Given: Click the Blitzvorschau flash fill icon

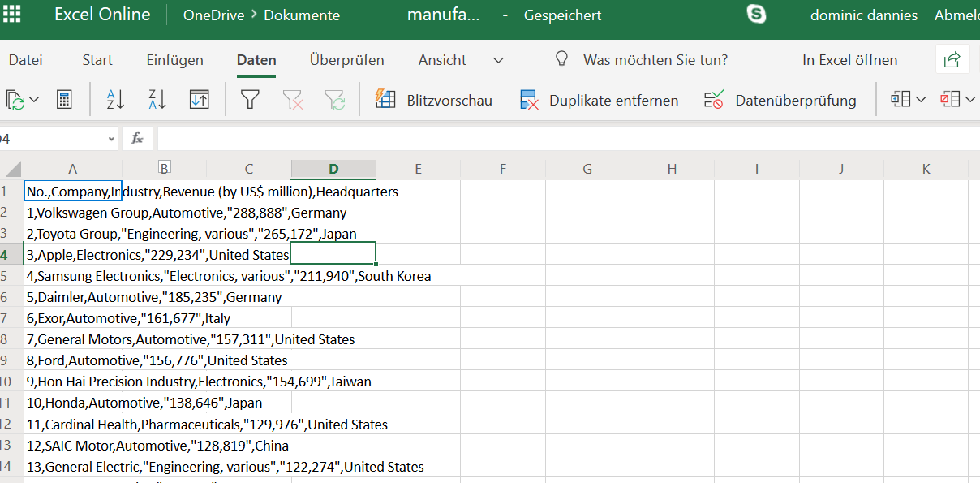Looking at the screenshot, I should (x=385, y=99).
